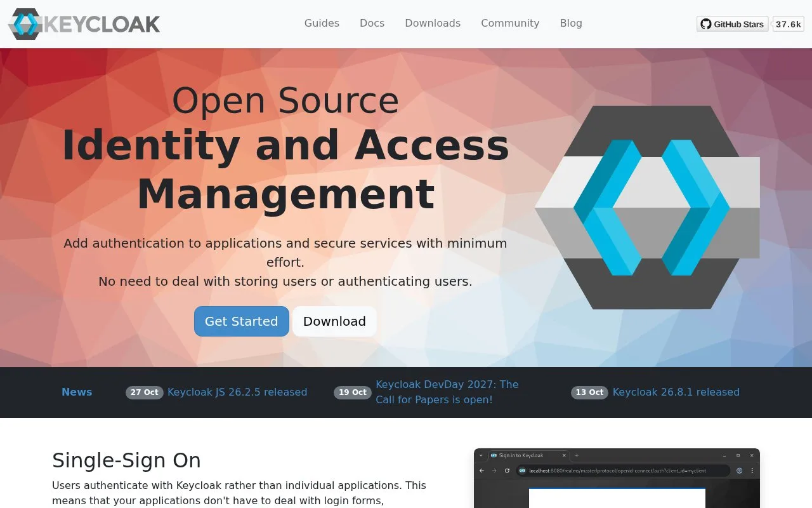Go to the Docs page
The height and width of the screenshot is (508, 812).
pos(372,23)
